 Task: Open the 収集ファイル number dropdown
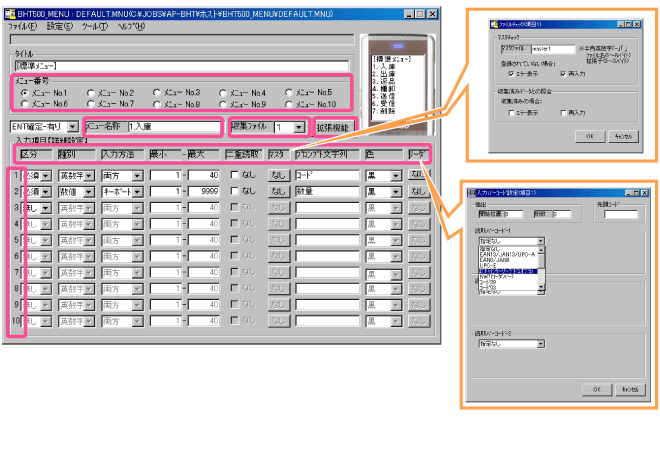click(299, 128)
